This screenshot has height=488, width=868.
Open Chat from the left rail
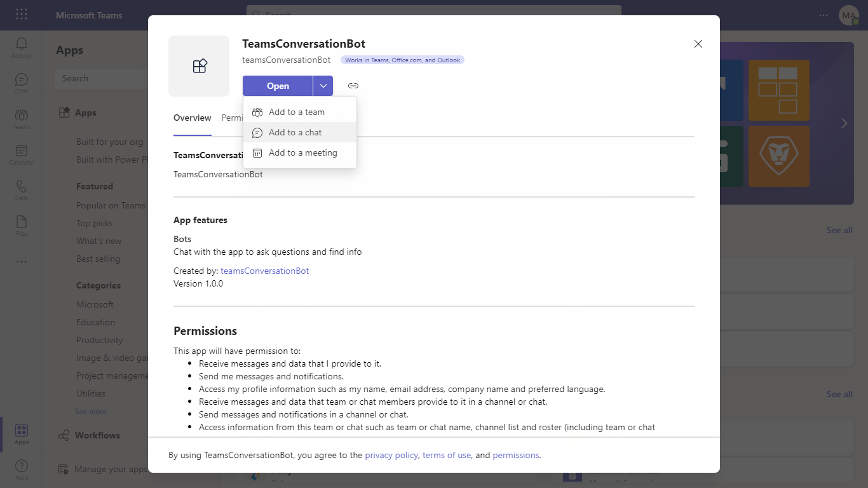[22, 83]
